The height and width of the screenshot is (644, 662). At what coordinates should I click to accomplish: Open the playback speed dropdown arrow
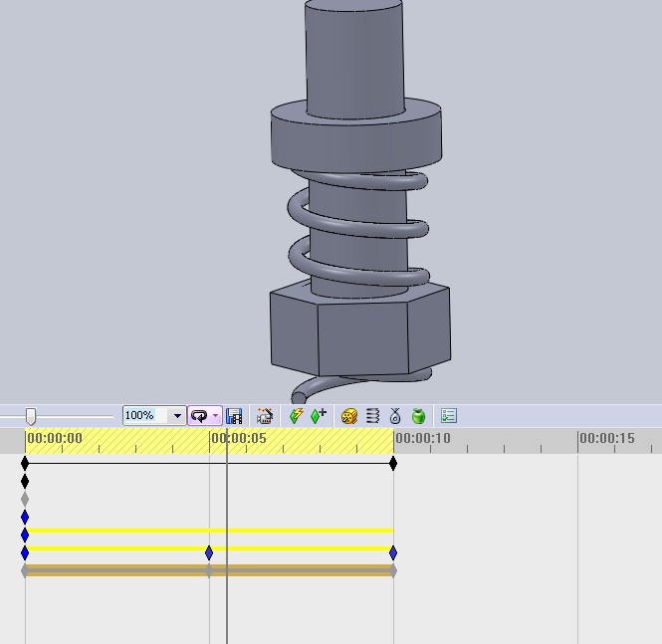coord(178,416)
